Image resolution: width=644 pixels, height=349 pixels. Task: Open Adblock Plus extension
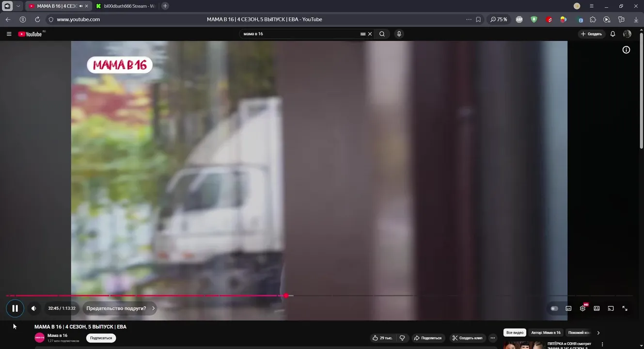click(x=519, y=19)
